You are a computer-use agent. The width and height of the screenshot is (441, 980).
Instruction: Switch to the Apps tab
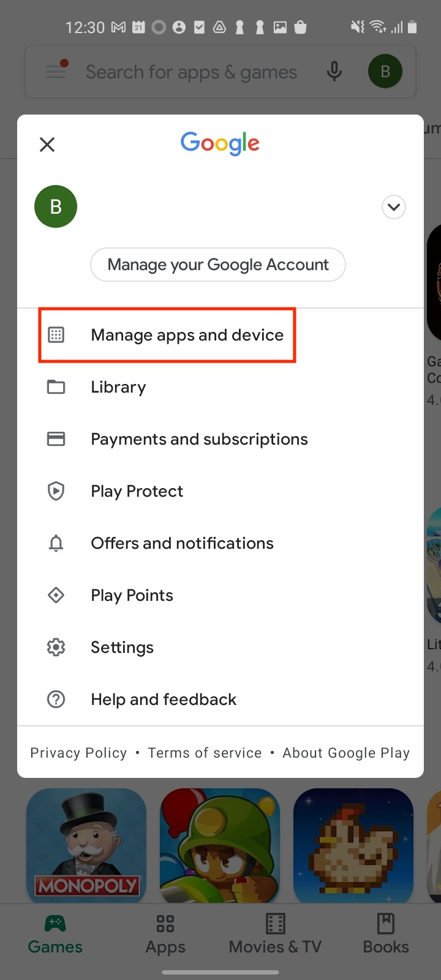pos(165,932)
